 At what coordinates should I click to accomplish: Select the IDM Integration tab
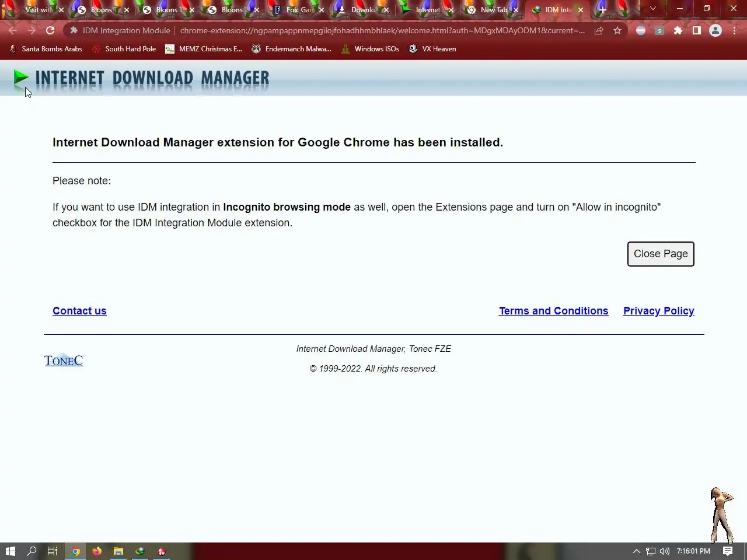[557, 10]
